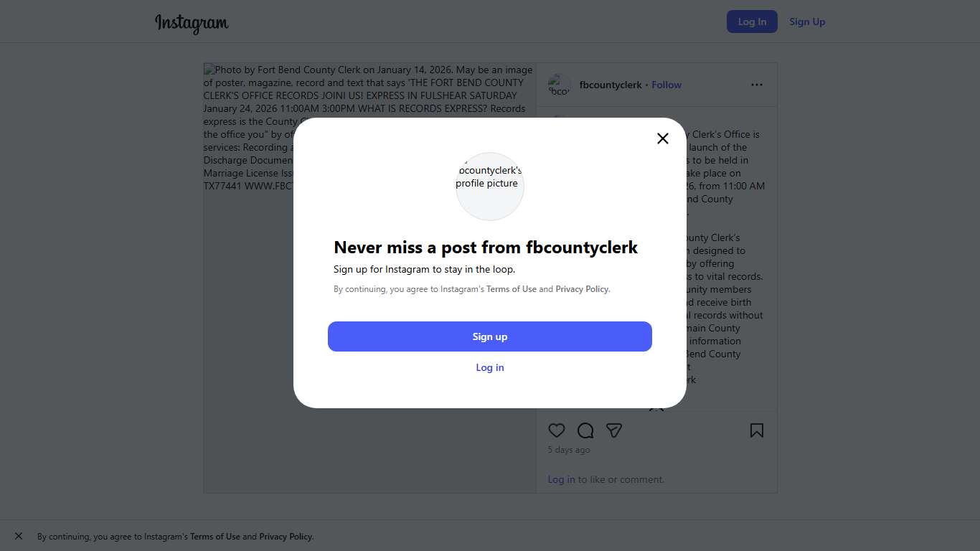
Task: Open Privacy Policy in the modal
Action: (582, 289)
